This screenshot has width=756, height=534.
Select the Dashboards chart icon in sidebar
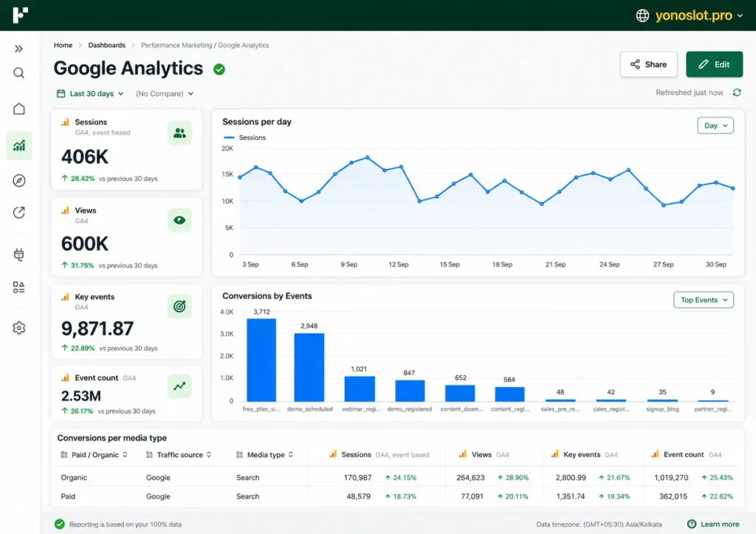click(19, 146)
